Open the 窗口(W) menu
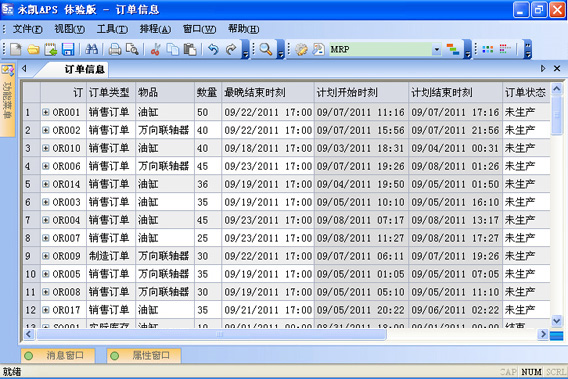This screenshot has width=568, height=379. tap(199, 29)
